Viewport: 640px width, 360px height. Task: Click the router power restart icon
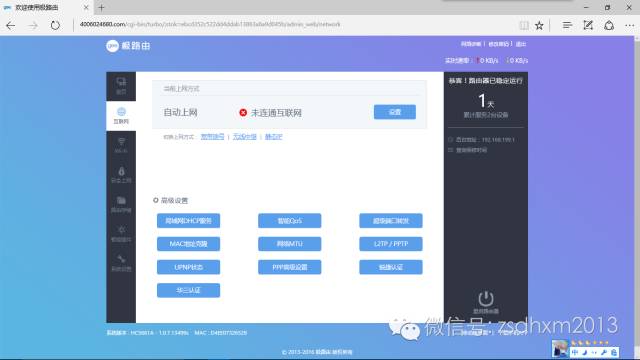point(486,299)
